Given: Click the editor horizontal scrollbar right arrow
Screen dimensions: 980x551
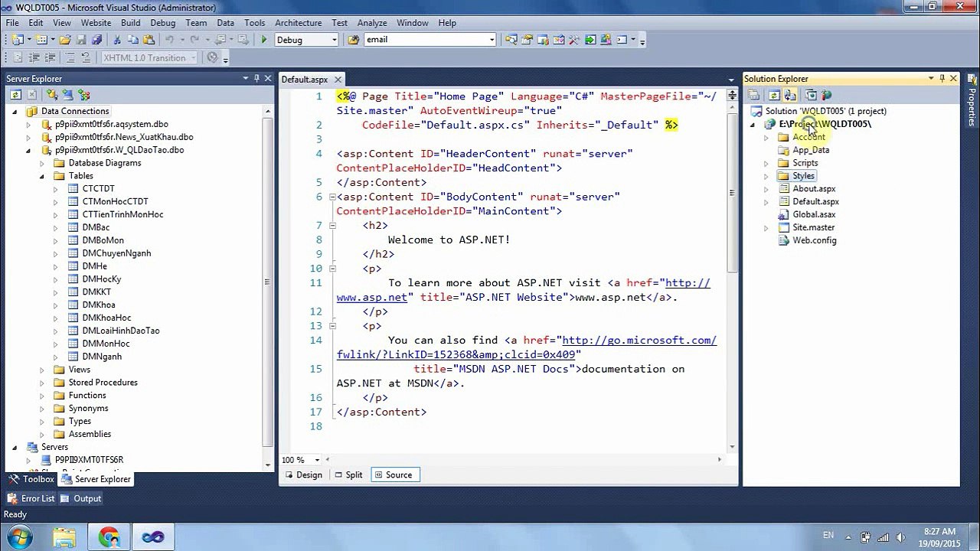Looking at the screenshot, I should 719,460.
